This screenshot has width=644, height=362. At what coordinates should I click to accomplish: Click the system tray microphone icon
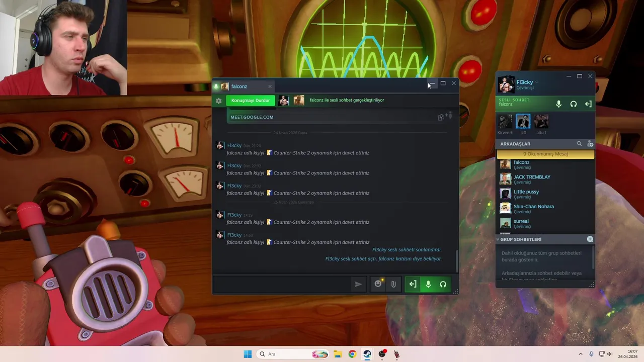[x=591, y=354]
